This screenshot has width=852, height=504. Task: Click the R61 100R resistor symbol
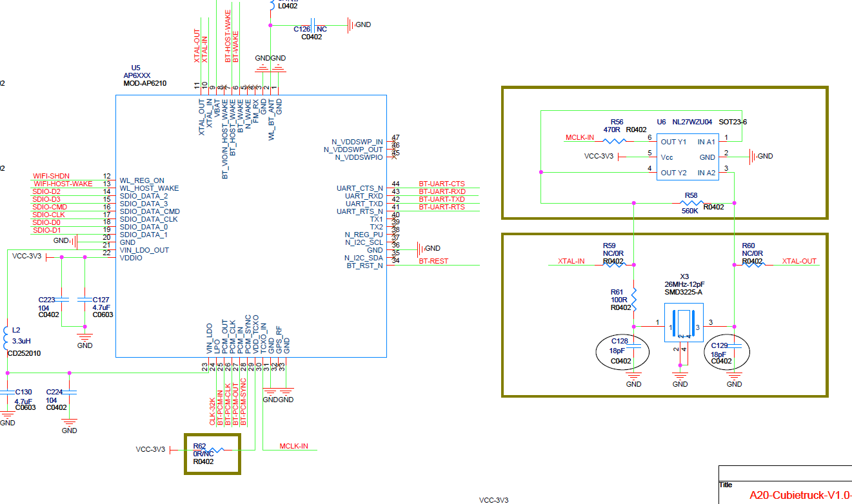tap(634, 299)
